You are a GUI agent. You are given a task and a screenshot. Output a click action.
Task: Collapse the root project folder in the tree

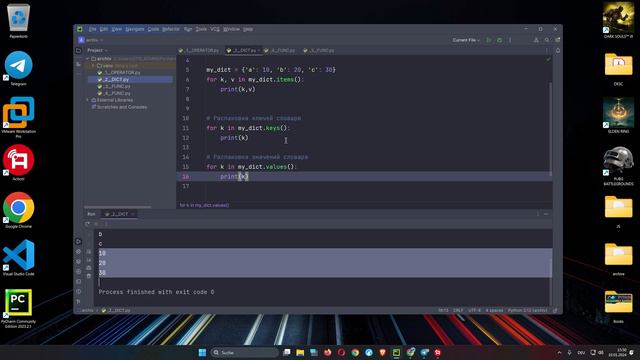(x=87, y=59)
